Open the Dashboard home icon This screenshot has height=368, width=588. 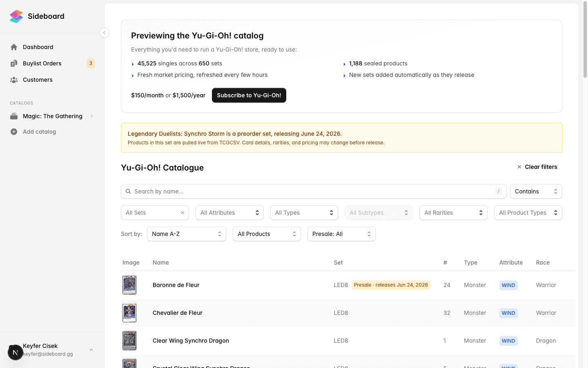click(x=14, y=47)
